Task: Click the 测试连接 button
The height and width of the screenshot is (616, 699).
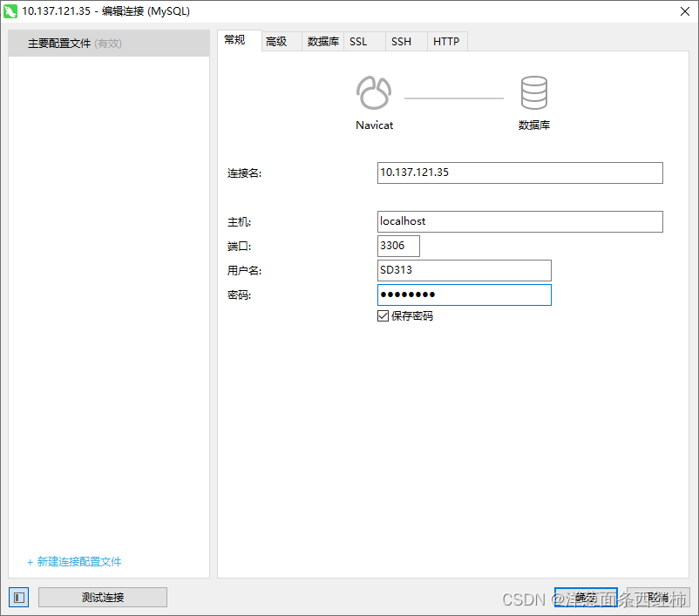Action: (103, 598)
